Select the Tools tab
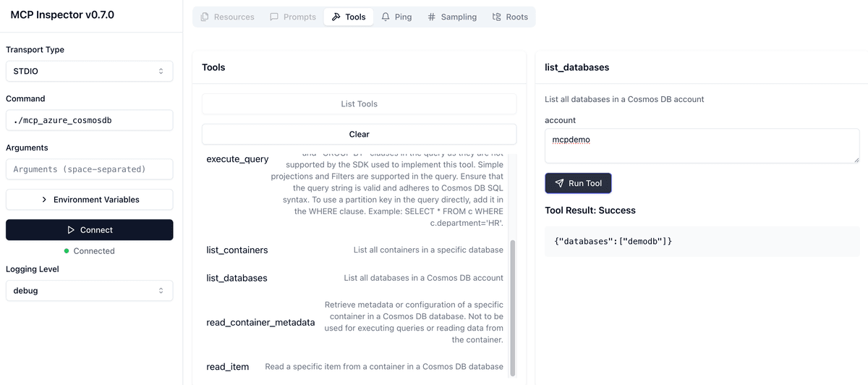The height and width of the screenshot is (385, 868). point(349,17)
